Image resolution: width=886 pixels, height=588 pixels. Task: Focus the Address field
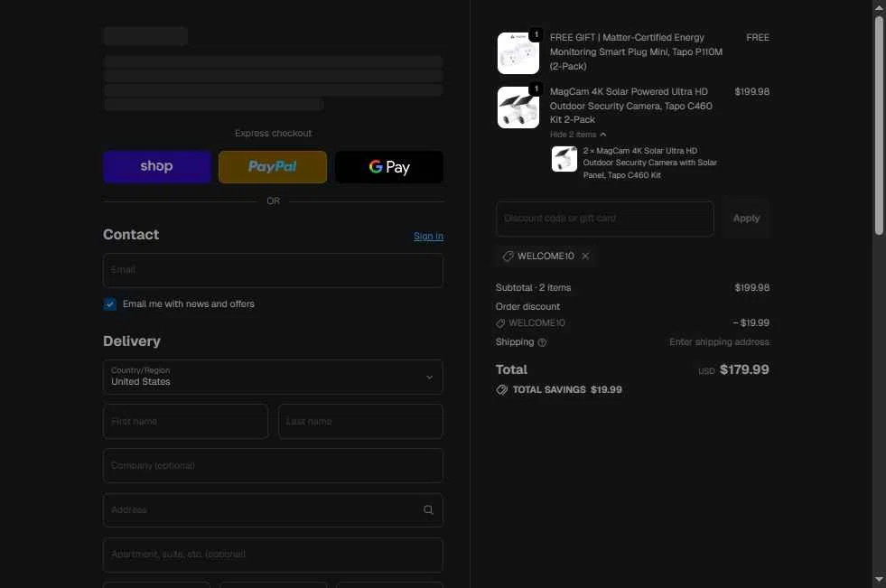point(274,510)
